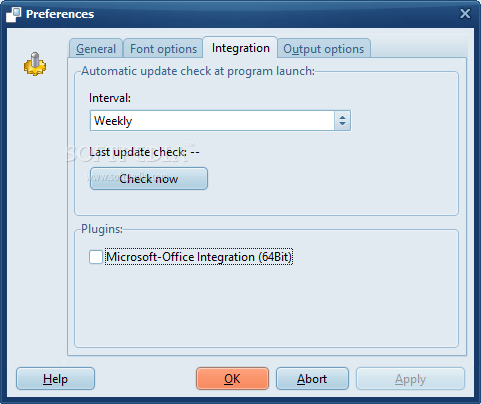Confirm settings with the OK button

point(232,379)
